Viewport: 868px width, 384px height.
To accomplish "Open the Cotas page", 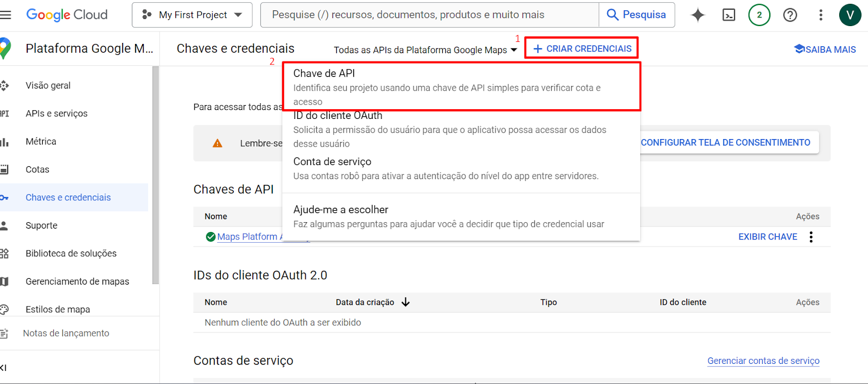I will 37,169.
